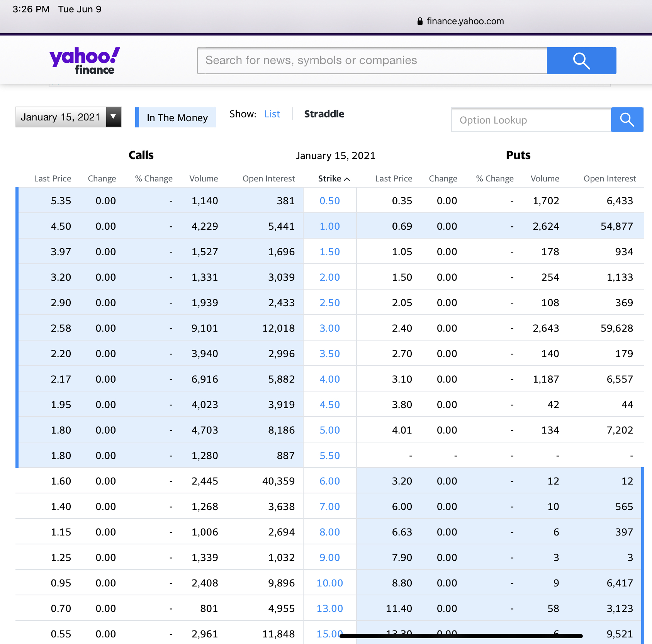Click the 10.00 strike price link
Viewport: 652px width, 644px height.
[x=329, y=583]
